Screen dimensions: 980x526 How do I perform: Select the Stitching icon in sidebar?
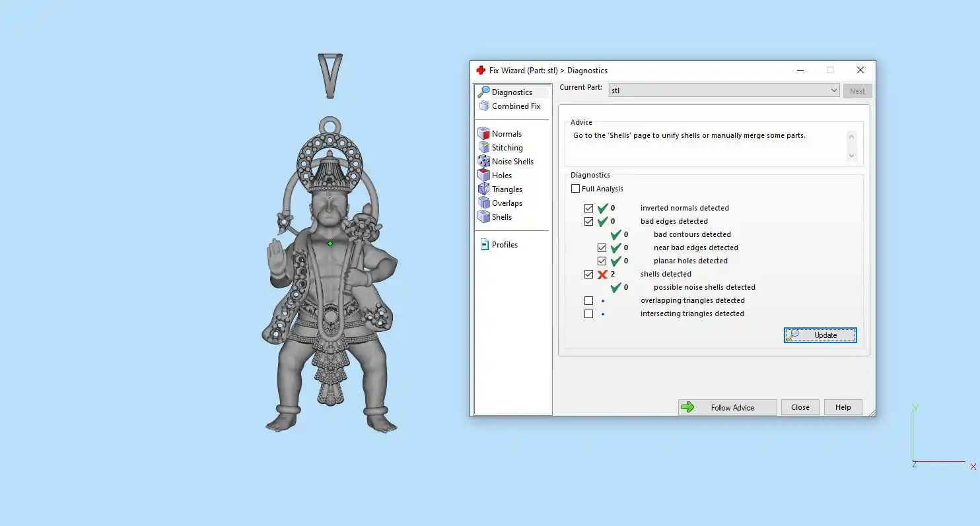pos(484,147)
